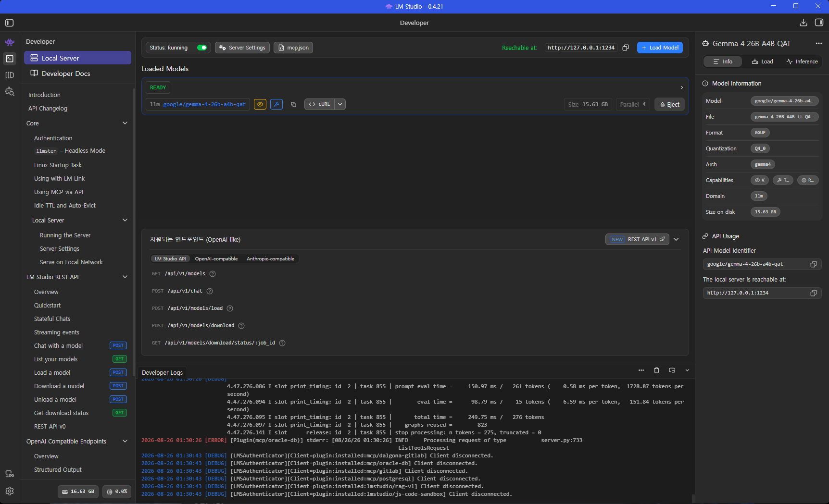The height and width of the screenshot is (504, 829).
Task: Select the Info tab in model panel
Action: coord(723,61)
